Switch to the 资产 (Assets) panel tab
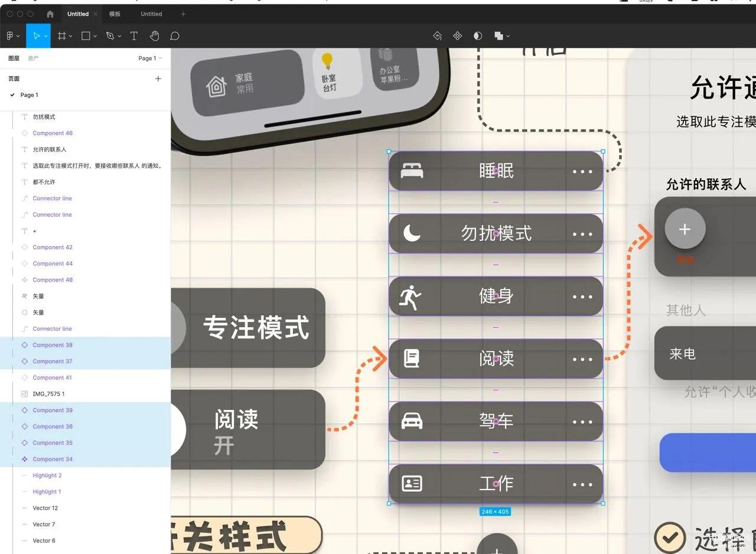The width and height of the screenshot is (756, 554). [33, 58]
